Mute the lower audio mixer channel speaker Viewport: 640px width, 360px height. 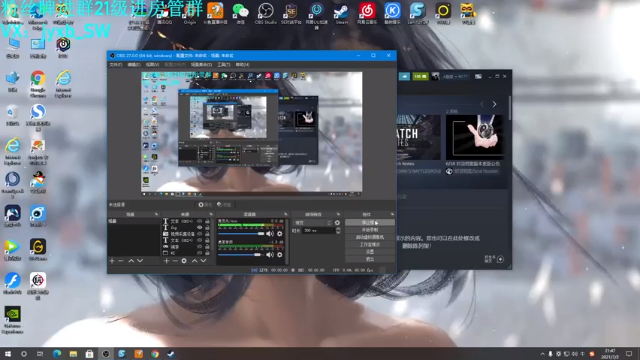click(270, 255)
